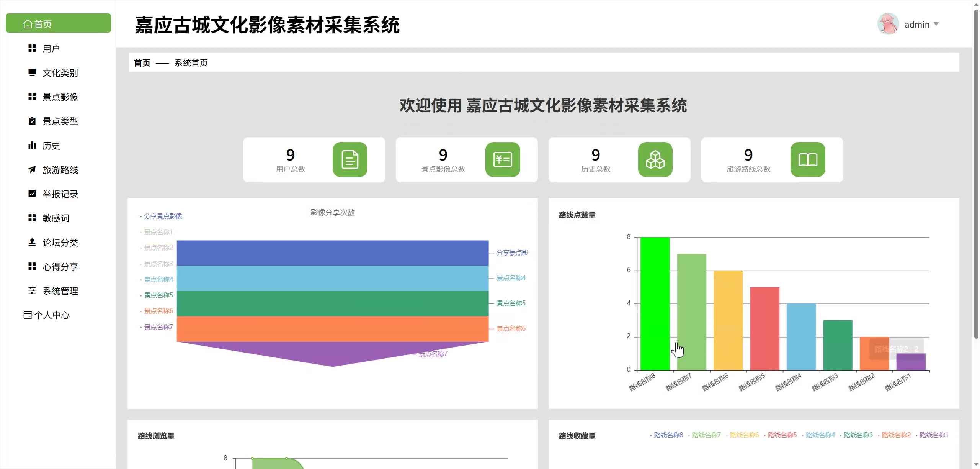Viewport: 980px width, 469px height.
Task: Click the cubes icon for 历史总数
Action: pos(655,159)
